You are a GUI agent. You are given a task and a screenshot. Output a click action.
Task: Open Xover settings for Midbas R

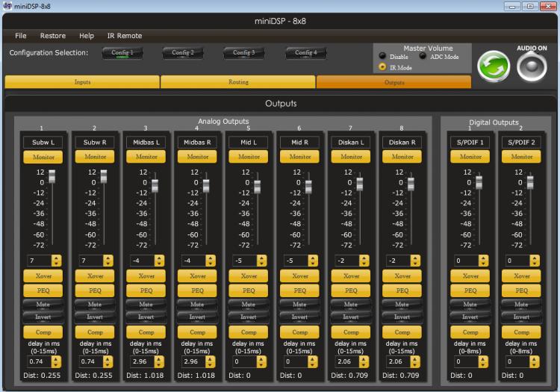[x=197, y=276]
